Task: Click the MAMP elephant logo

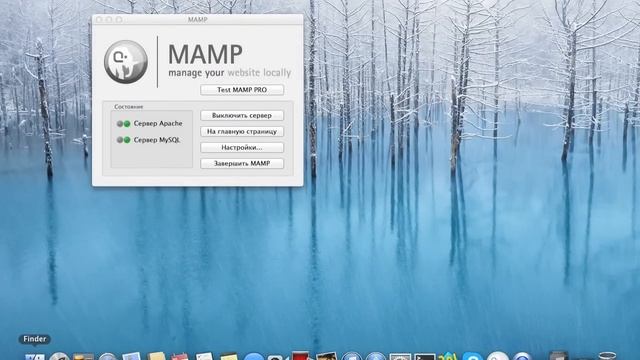Action: pos(126,62)
